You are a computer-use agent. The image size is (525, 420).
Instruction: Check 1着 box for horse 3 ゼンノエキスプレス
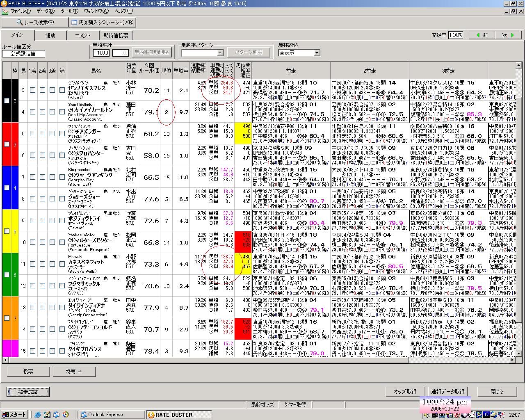[32, 90]
